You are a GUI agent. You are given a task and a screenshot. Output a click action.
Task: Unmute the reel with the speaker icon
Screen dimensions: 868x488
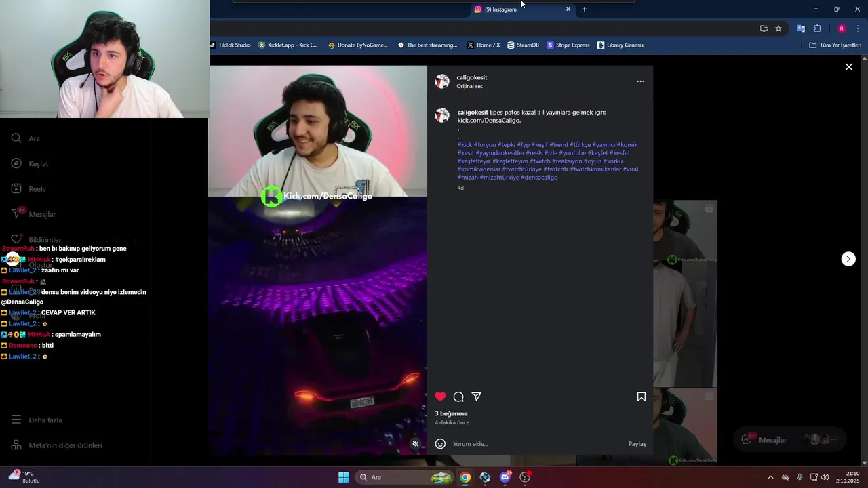[416, 444]
